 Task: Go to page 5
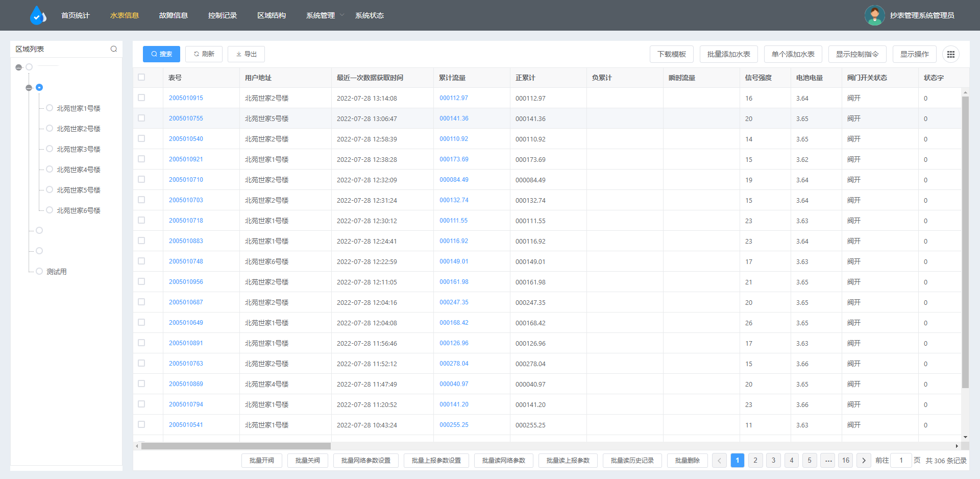[x=810, y=460]
